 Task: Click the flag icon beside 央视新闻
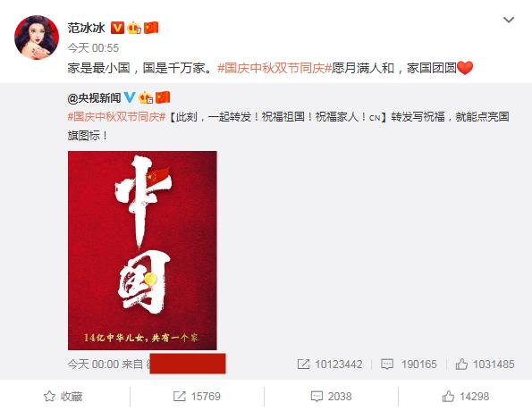click(x=163, y=97)
